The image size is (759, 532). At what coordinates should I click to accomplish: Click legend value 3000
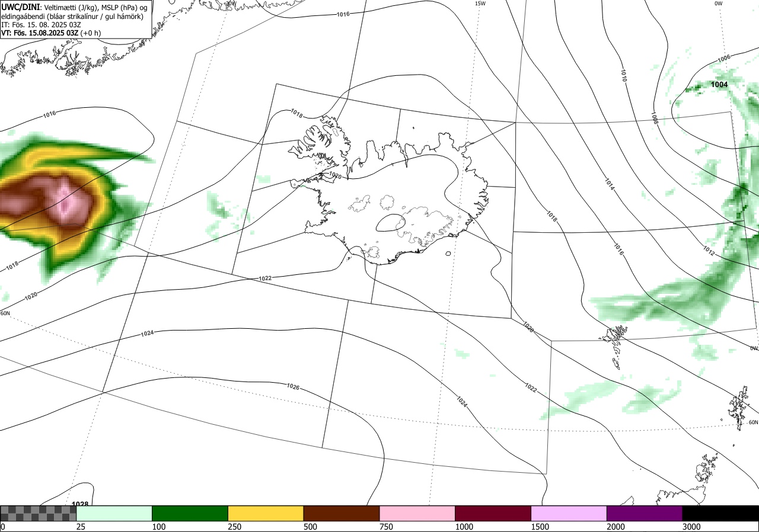point(692,527)
